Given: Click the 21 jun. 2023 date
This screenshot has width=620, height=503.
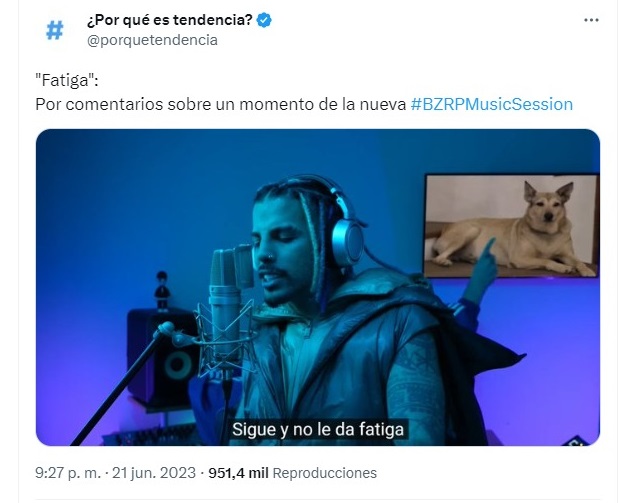Looking at the screenshot, I should (154, 473).
